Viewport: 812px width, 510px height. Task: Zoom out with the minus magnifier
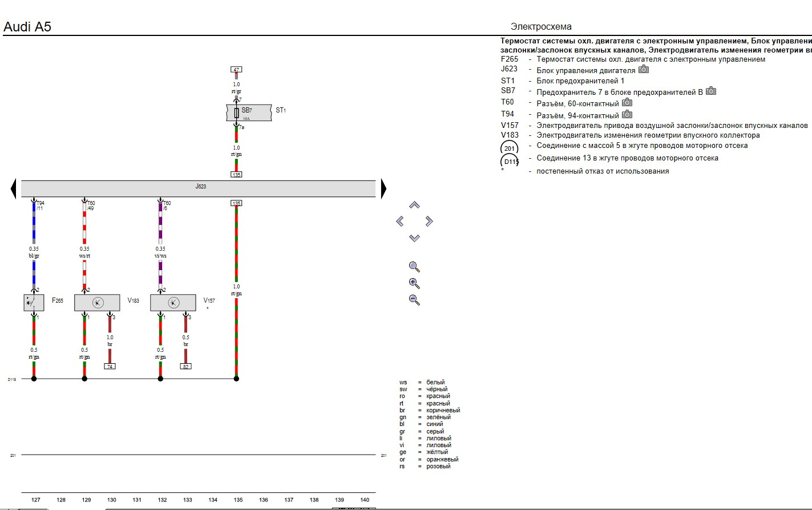tap(414, 299)
